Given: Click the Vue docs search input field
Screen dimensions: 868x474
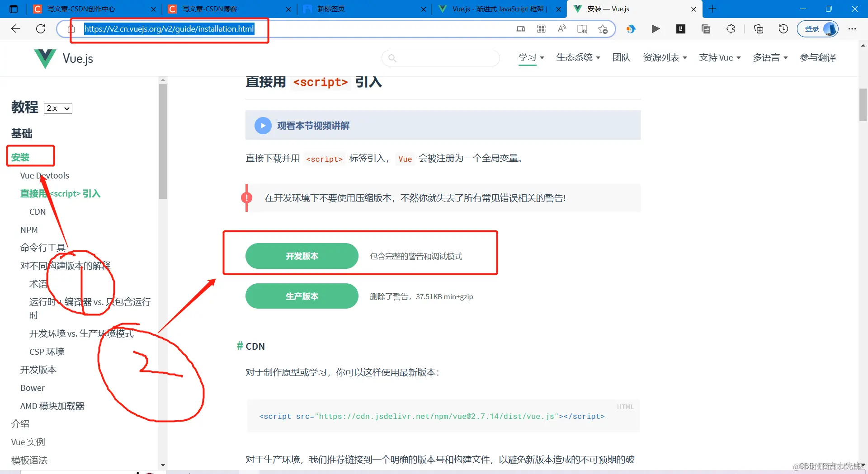Looking at the screenshot, I should pyautogui.click(x=441, y=58).
